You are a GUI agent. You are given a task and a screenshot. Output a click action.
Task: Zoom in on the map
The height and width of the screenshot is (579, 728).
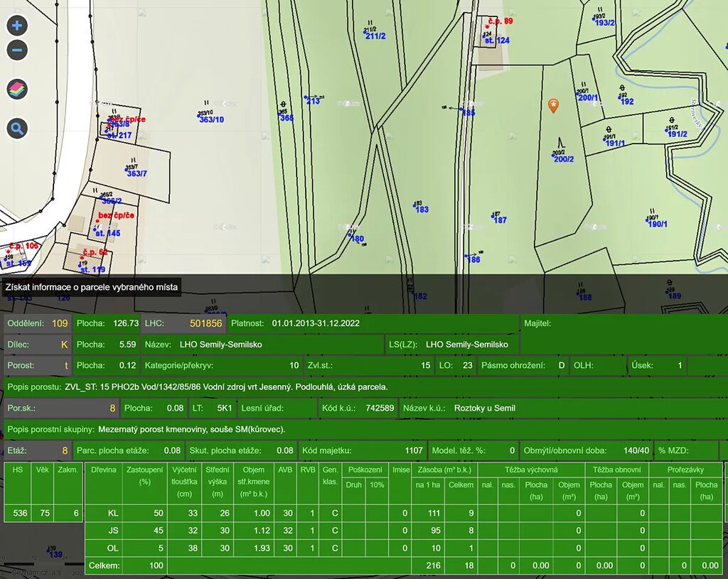[x=17, y=26]
